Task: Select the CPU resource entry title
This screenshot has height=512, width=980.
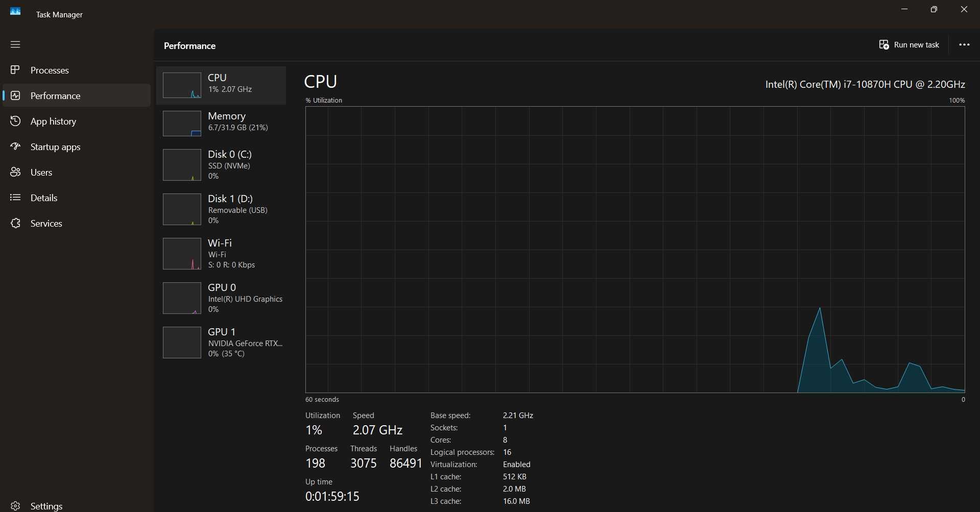Action: click(217, 78)
